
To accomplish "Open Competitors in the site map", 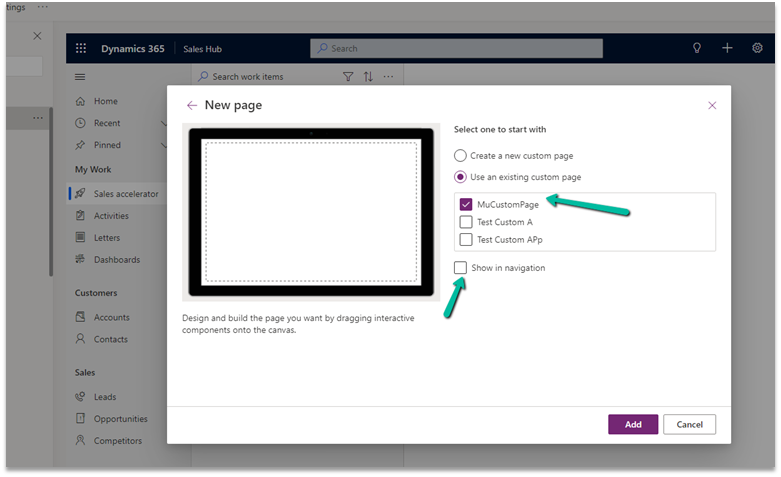I will [x=118, y=441].
